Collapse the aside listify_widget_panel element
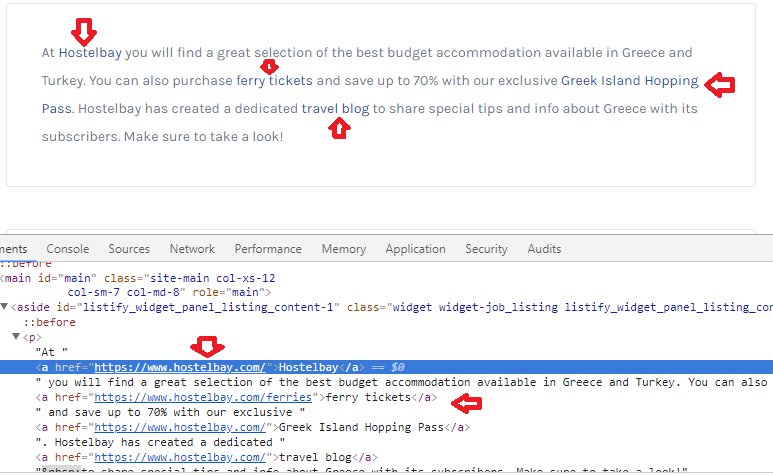Screen dimensions: 773x475 4,307
